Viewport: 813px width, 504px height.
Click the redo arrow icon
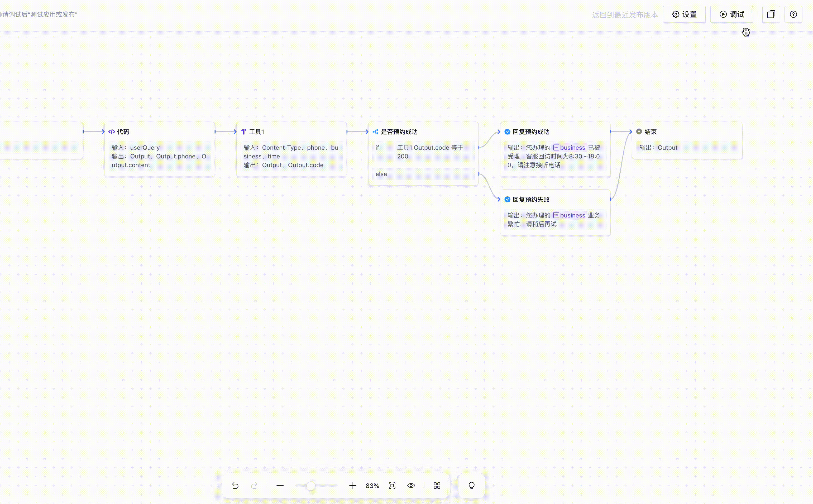pyautogui.click(x=254, y=486)
